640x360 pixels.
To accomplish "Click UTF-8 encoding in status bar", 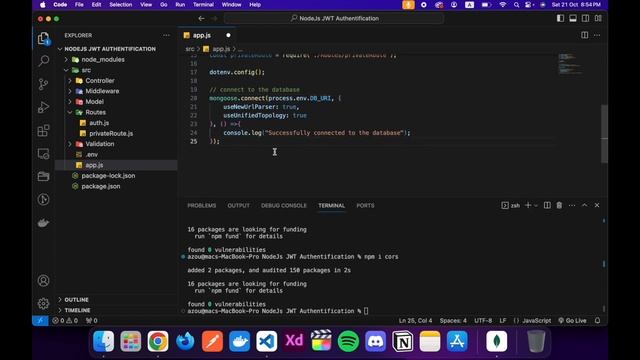I will (x=483, y=320).
